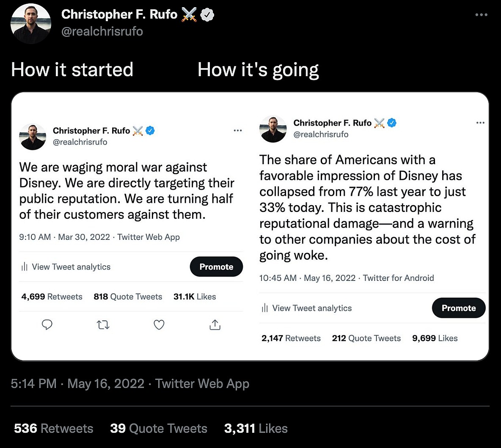501x448 pixels.
Task: View the 39 Quote Tweets
Action: pos(159,429)
